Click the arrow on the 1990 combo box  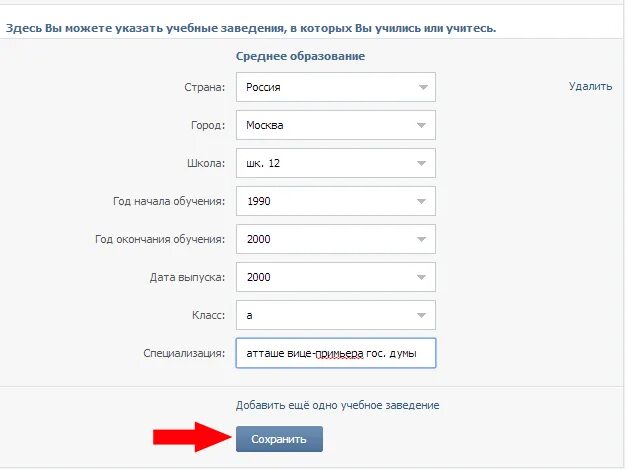[422, 201]
